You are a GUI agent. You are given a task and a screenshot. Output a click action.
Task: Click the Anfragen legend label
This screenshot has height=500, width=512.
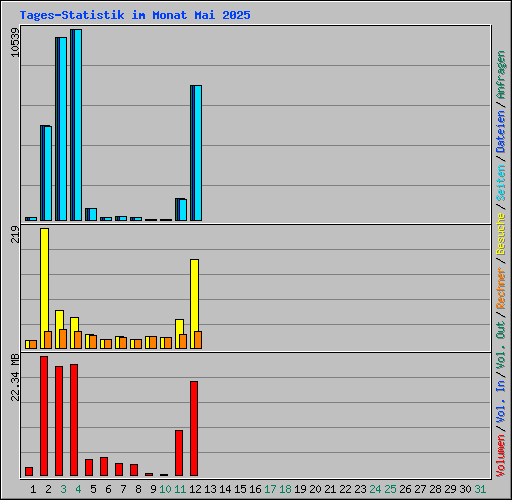click(501, 75)
